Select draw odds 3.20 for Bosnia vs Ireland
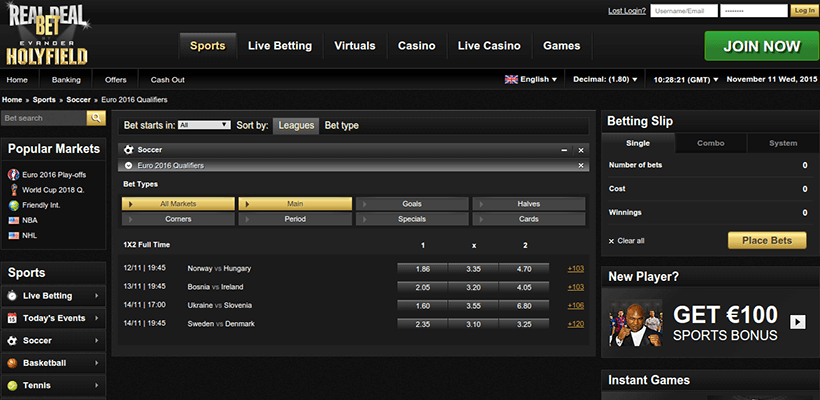Viewport: 820px width, 400px height. (x=473, y=287)
